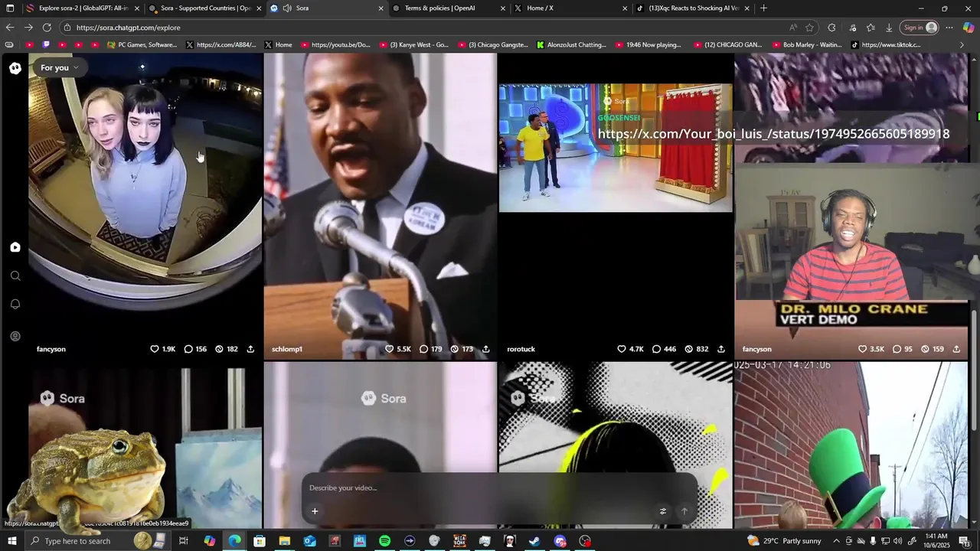Image resolution: width=980 pixels, height=551 pixels.
Task: Click the browser Sign in button
Action: point(920,28)
